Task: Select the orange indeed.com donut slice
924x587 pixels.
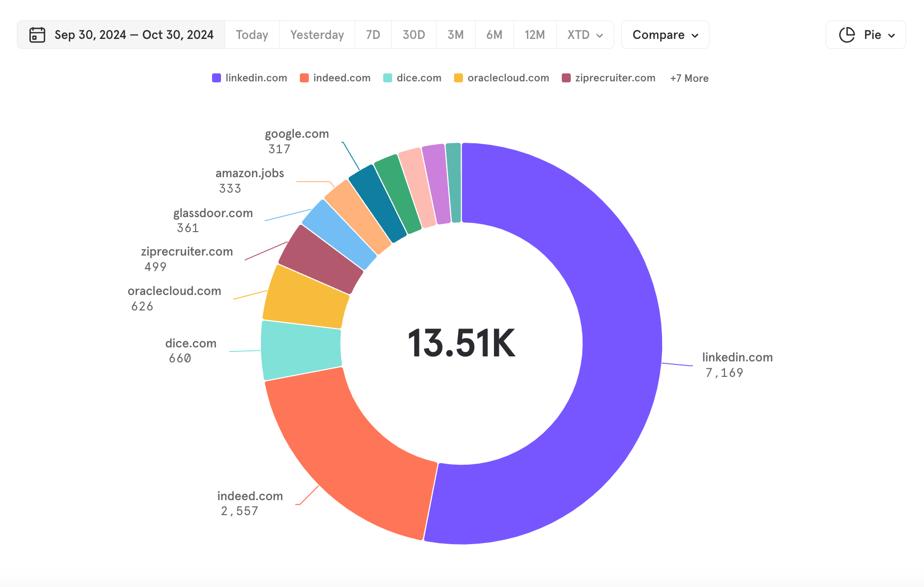Action: coord(349,457)
